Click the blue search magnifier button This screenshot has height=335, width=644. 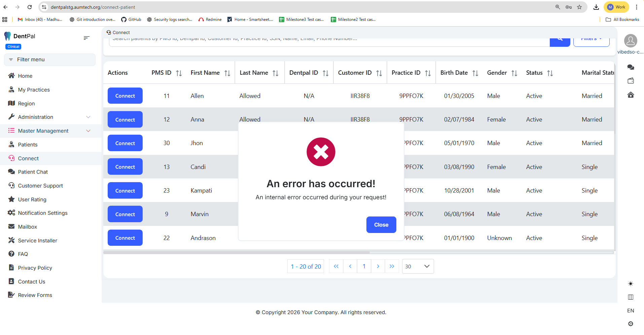(560, 40)
